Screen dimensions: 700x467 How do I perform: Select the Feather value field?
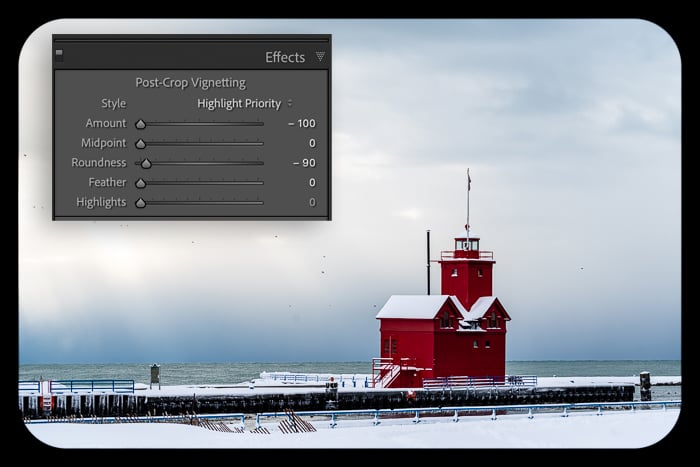[x=311, y=182]
